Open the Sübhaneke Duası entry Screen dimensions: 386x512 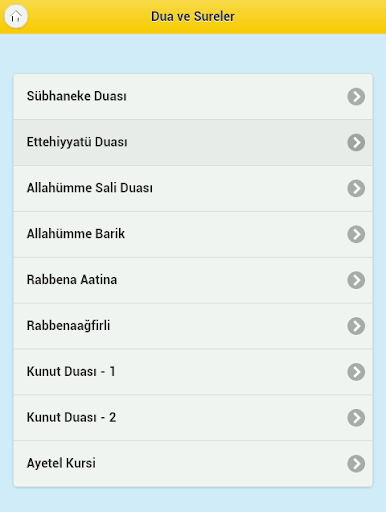click(x=193, y=97)
